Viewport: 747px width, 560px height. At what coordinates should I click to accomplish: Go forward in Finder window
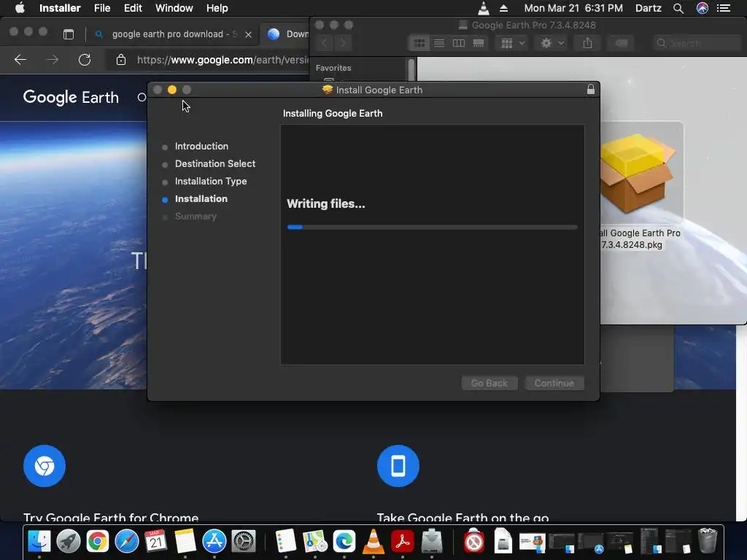pyautogui.click(x=343, y=43)
